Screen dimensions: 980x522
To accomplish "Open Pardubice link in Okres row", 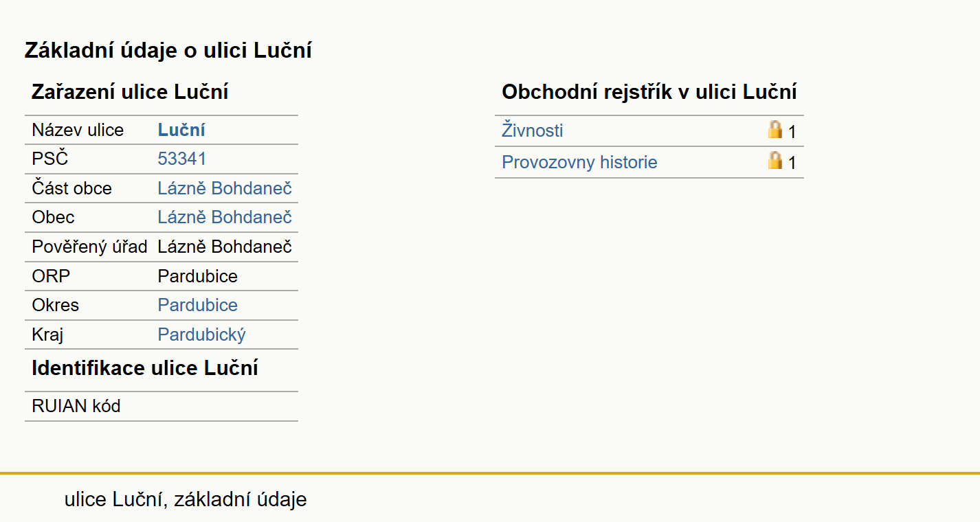I will [198, 305].
